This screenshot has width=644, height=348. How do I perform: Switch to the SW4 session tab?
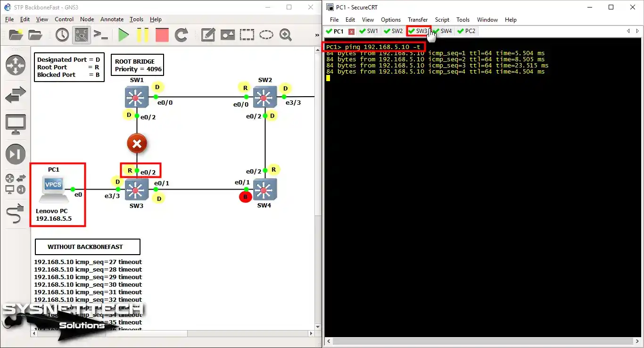click(x=443, y=31)
